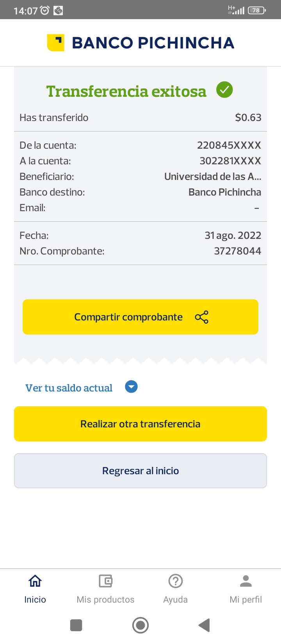281x644 pixels.
Task: Switch to the Mis productos tab label
Action: (x=105, y=600)
